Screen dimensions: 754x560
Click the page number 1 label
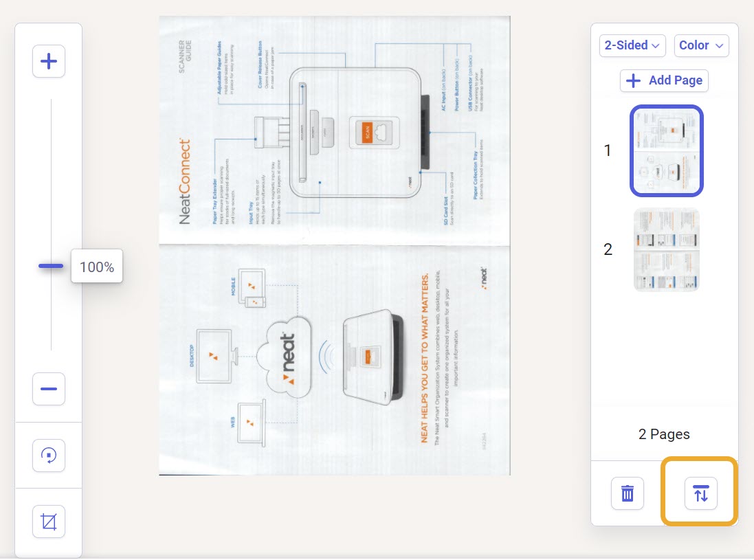608,150
